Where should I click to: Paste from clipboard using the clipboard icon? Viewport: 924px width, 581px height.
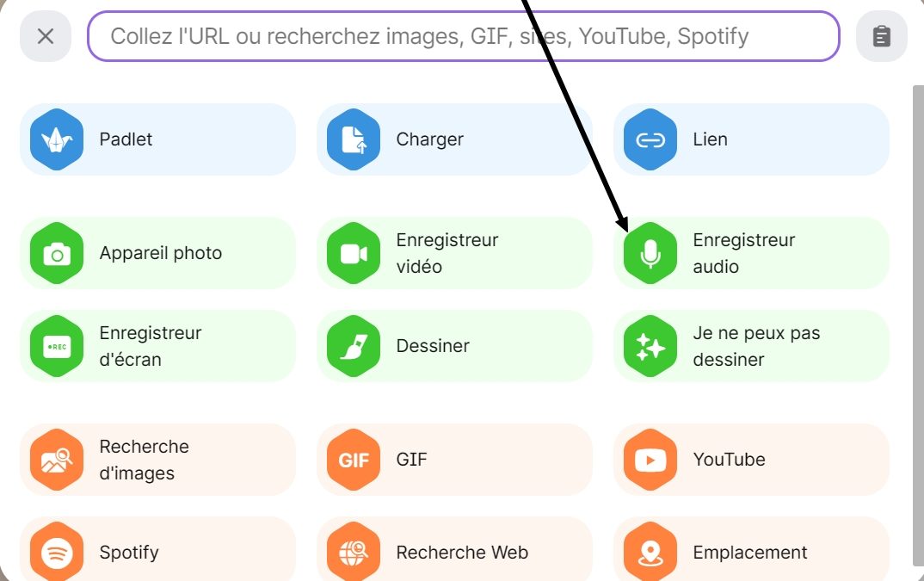point(882,36)
